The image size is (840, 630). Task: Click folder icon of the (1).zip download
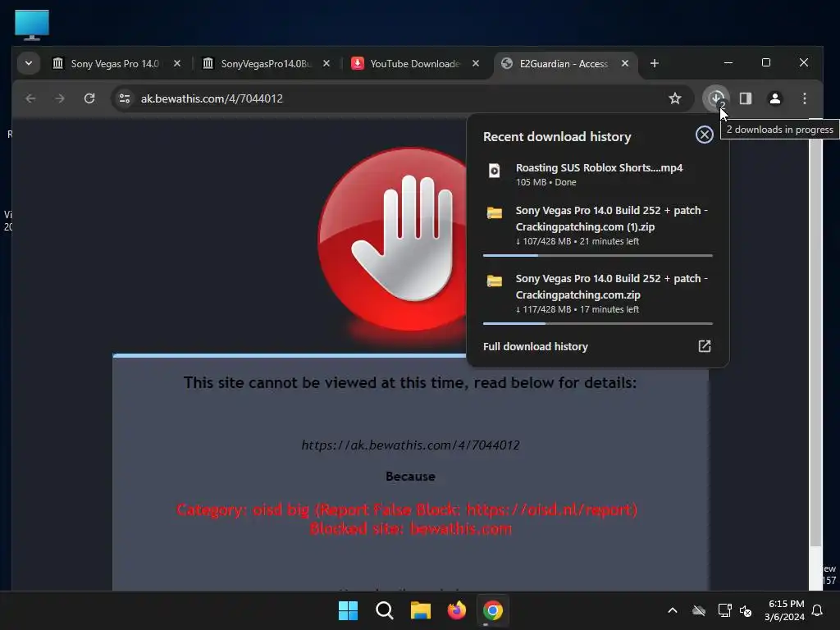[494, 212]
